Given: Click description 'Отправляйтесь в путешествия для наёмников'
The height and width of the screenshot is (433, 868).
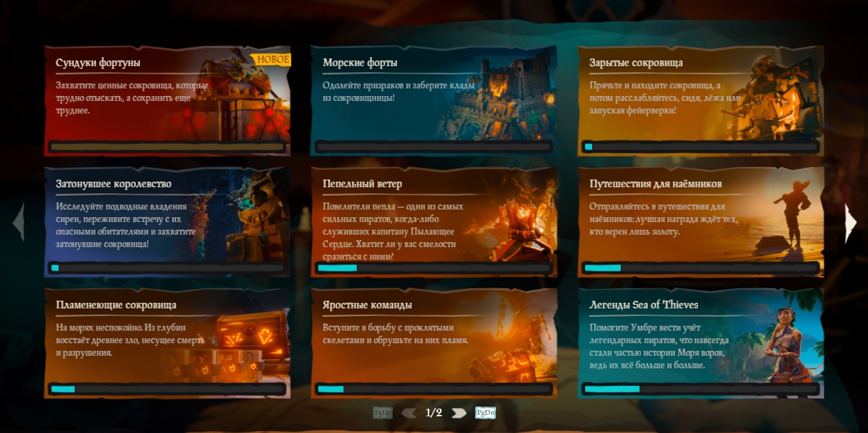Looking at the screenshot, I should [663, 219].
